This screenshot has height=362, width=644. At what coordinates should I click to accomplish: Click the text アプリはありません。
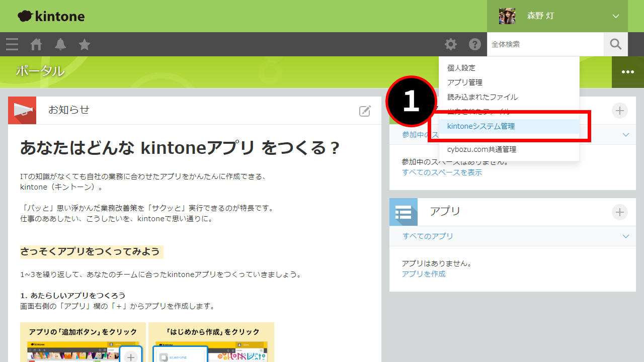437,263
